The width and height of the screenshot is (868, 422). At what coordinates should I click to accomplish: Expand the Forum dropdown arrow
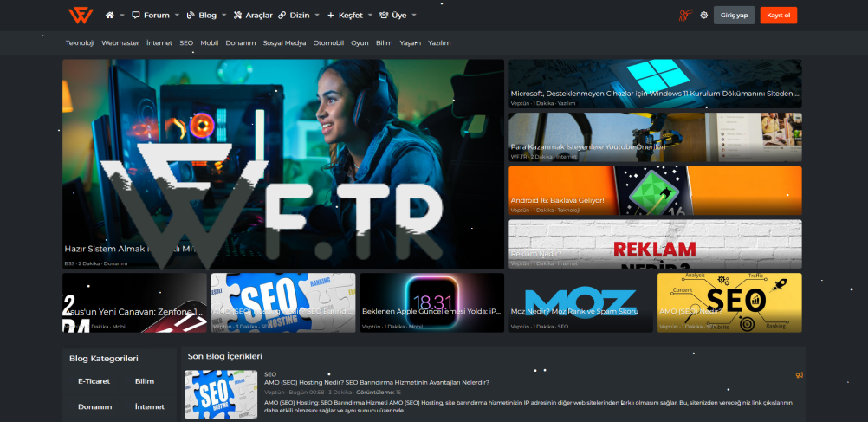(178, 16)
